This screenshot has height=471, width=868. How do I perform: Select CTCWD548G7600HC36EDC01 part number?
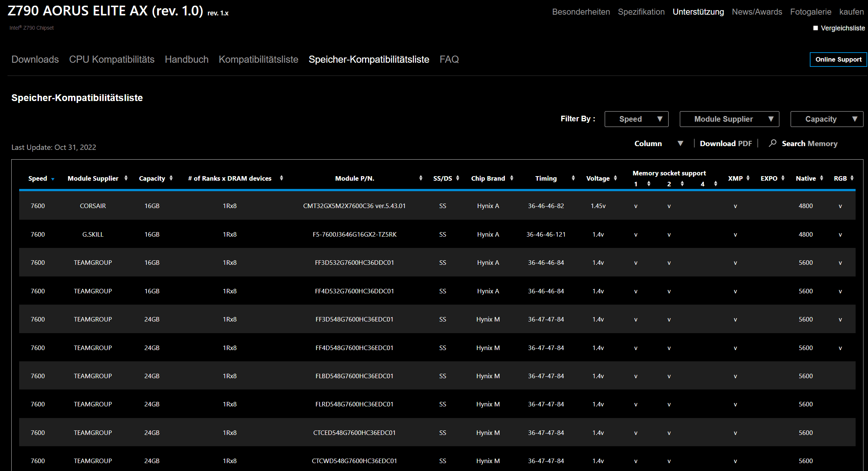point(355,461)
